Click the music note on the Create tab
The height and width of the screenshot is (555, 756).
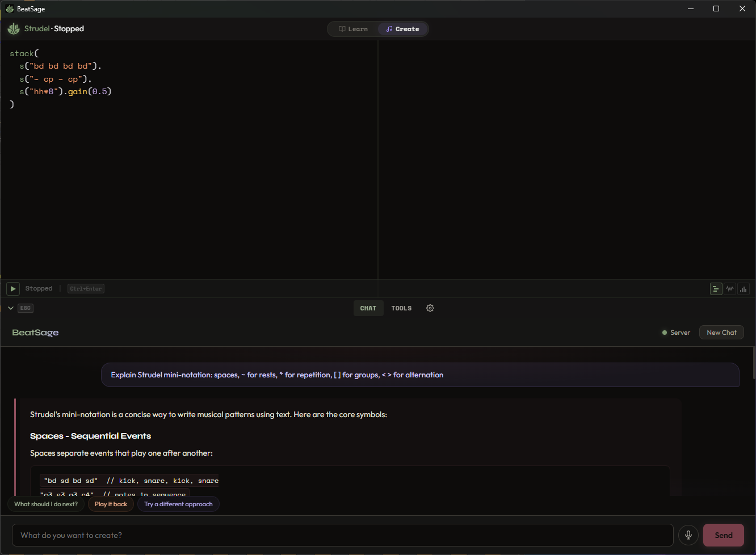[x=389, y=29]
